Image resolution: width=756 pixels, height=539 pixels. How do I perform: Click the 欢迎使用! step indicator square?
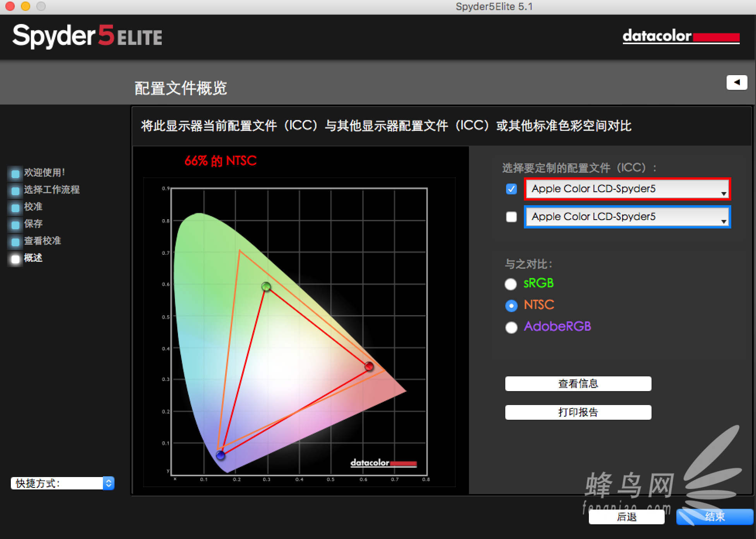pyautogui.click(x=15, y=173)
